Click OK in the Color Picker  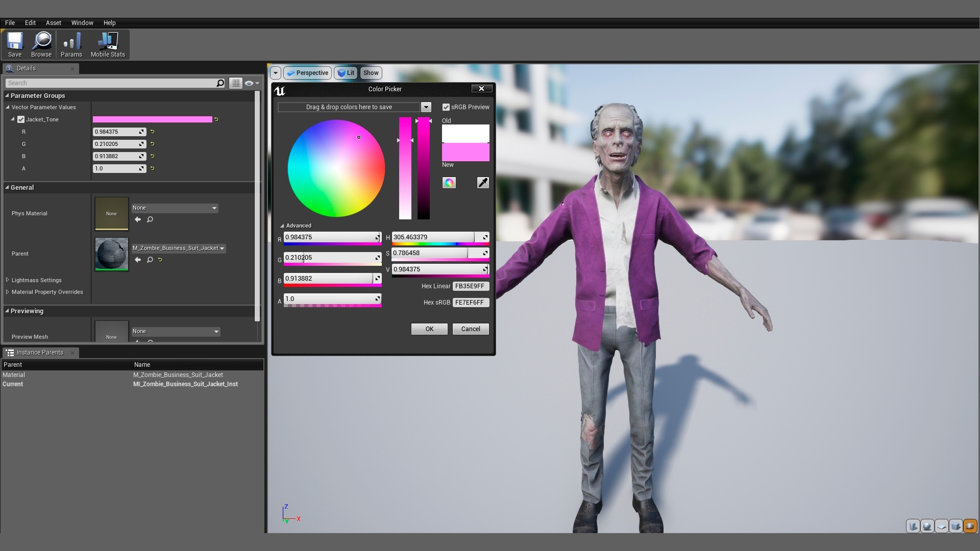click(429, 329)
